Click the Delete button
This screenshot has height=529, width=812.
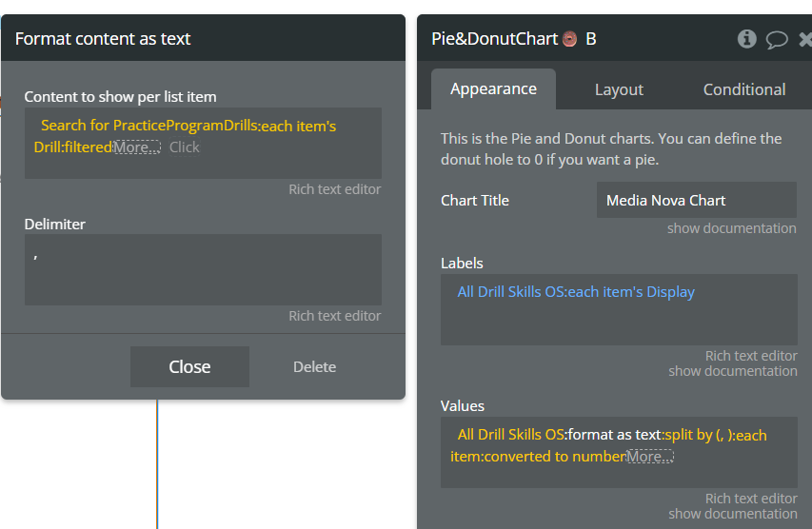click(x=314, y=367)
